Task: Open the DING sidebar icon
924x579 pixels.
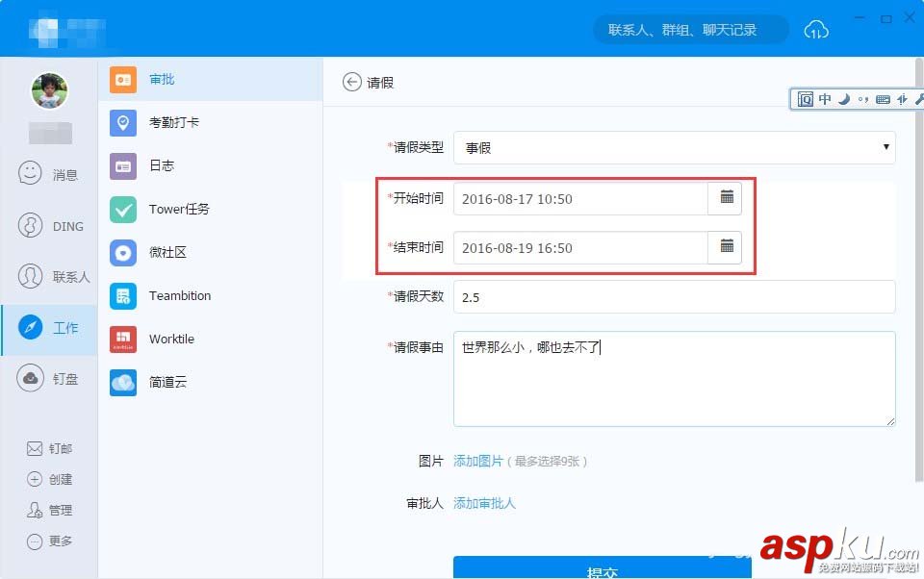Action: pos(30,225)
